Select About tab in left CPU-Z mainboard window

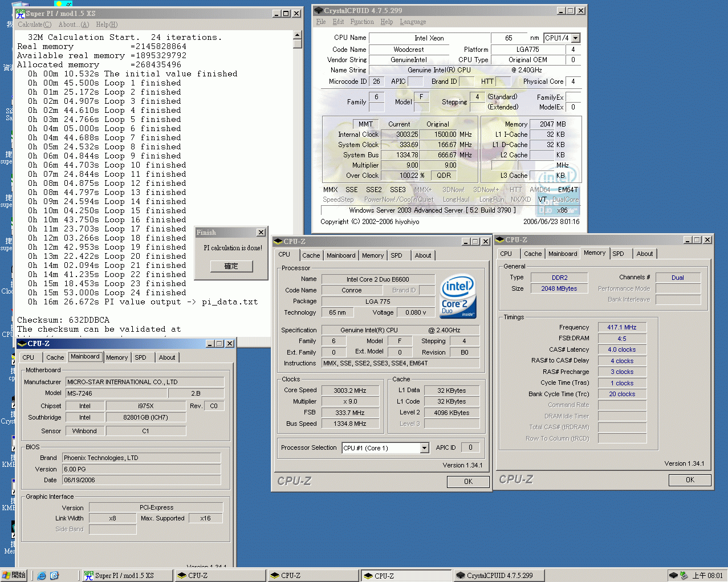pos(167,357)
